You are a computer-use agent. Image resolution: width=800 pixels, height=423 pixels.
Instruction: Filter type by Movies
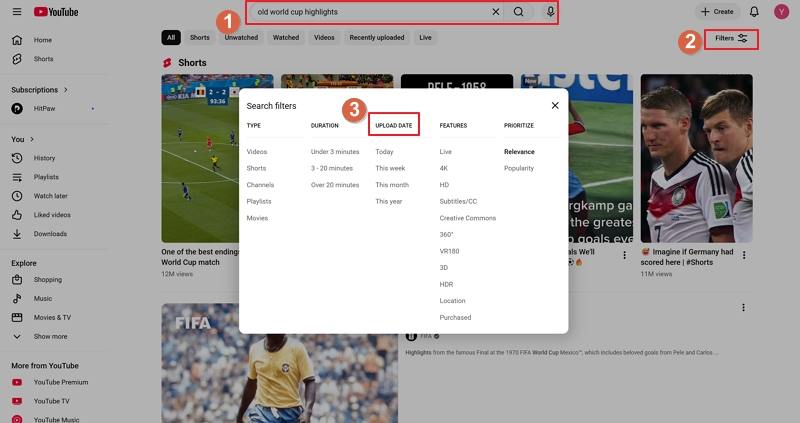257,218
